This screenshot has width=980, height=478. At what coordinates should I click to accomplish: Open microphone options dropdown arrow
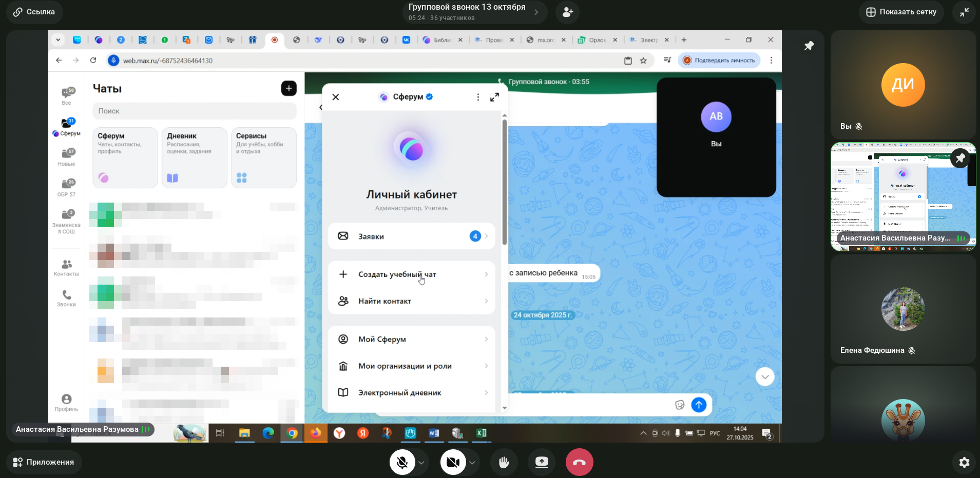[x=421, y=463]
